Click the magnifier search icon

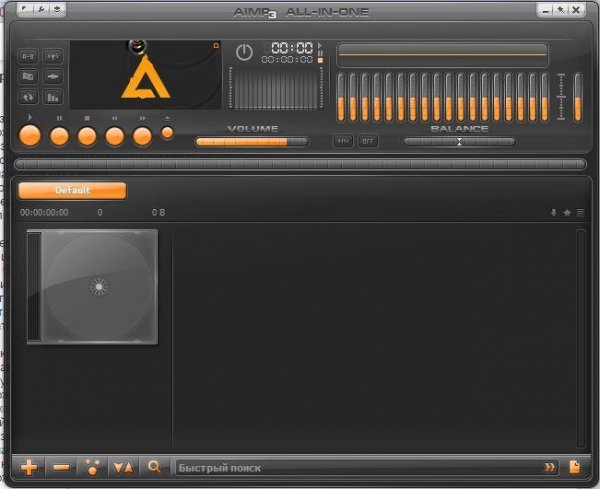pyautogui.click(x=155, y=467)
